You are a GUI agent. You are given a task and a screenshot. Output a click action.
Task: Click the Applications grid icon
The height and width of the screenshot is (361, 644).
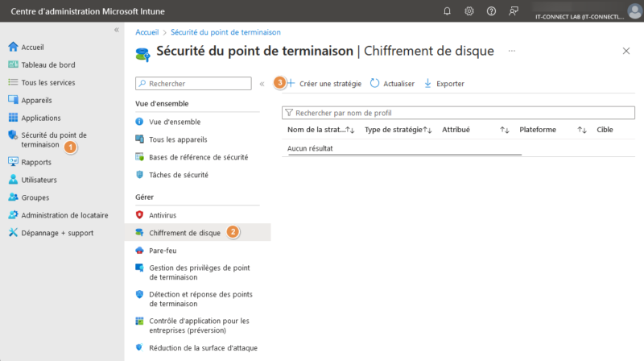pyautogui.click(x=13, y=118)
